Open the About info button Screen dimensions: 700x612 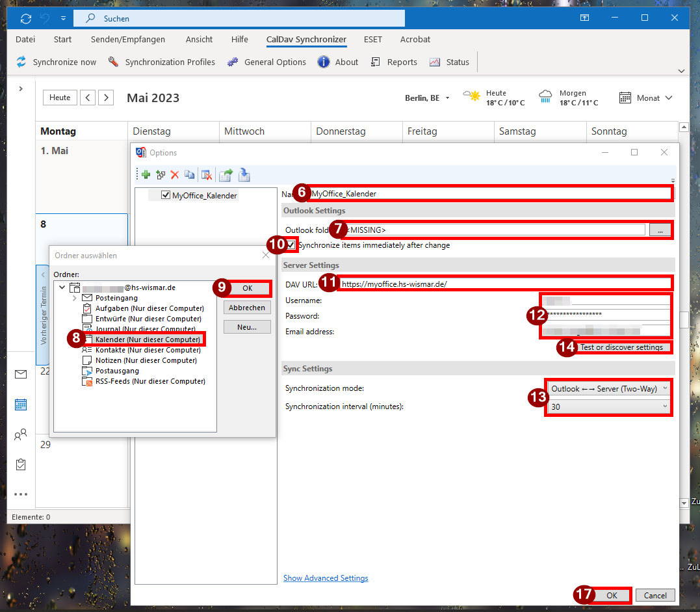coord(338,62)
